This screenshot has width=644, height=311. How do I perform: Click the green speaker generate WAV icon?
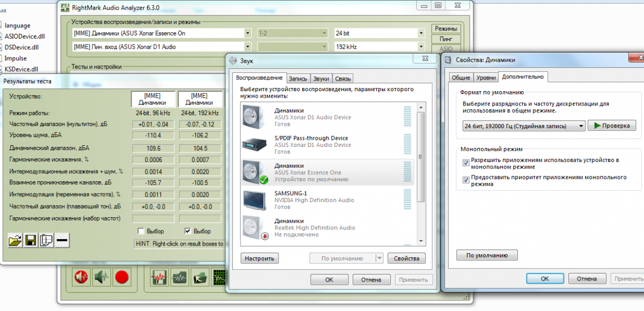(101, 277)
